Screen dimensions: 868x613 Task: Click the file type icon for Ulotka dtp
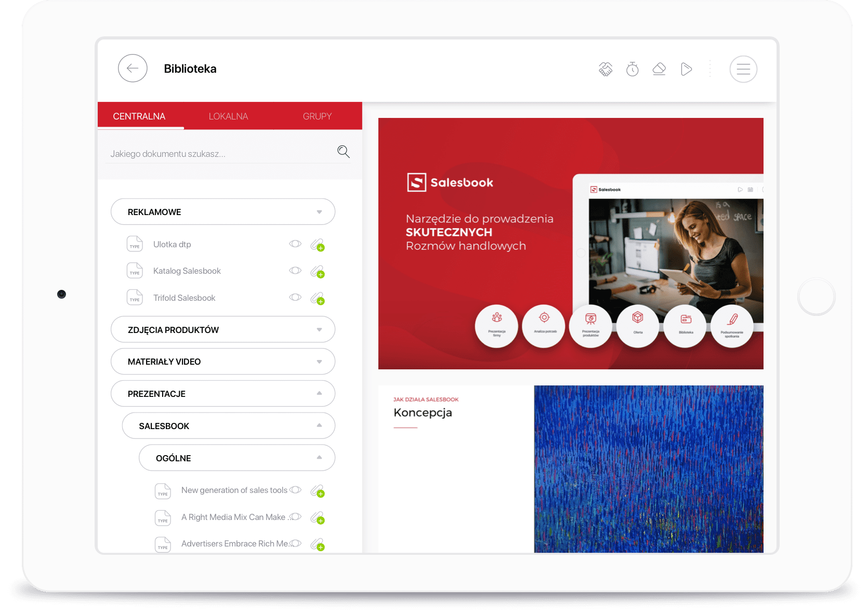135,244
